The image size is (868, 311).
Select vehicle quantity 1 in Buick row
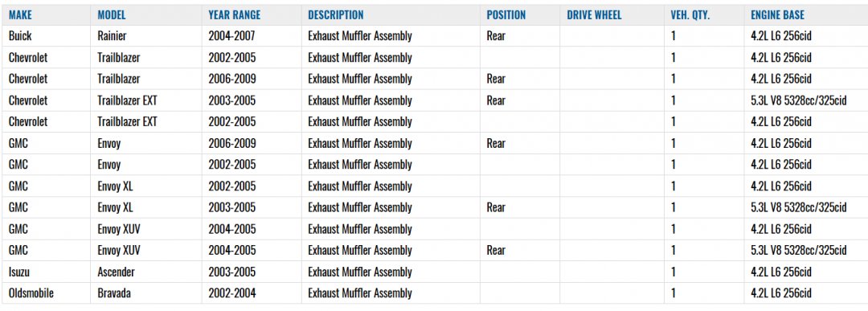point(674,36)
